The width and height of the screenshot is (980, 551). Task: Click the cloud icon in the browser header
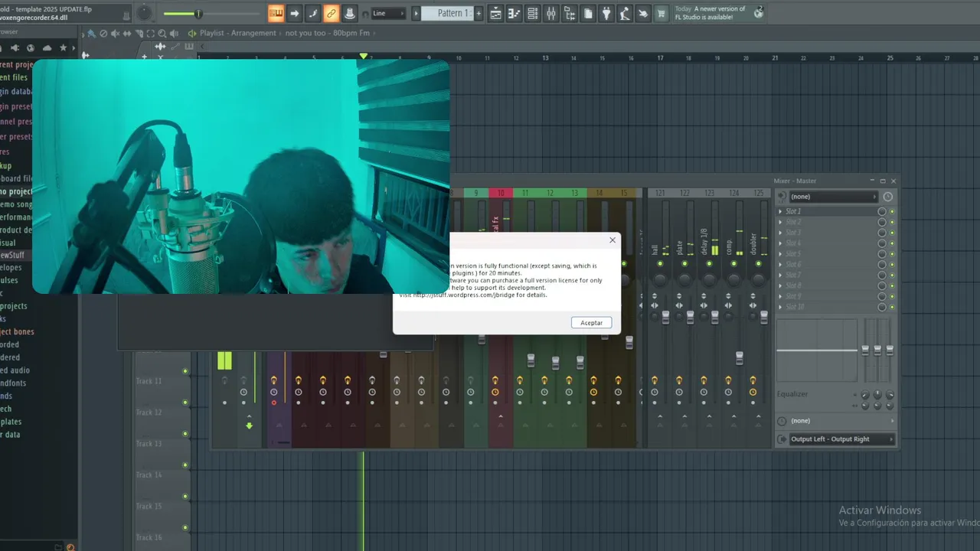(47, 48)
